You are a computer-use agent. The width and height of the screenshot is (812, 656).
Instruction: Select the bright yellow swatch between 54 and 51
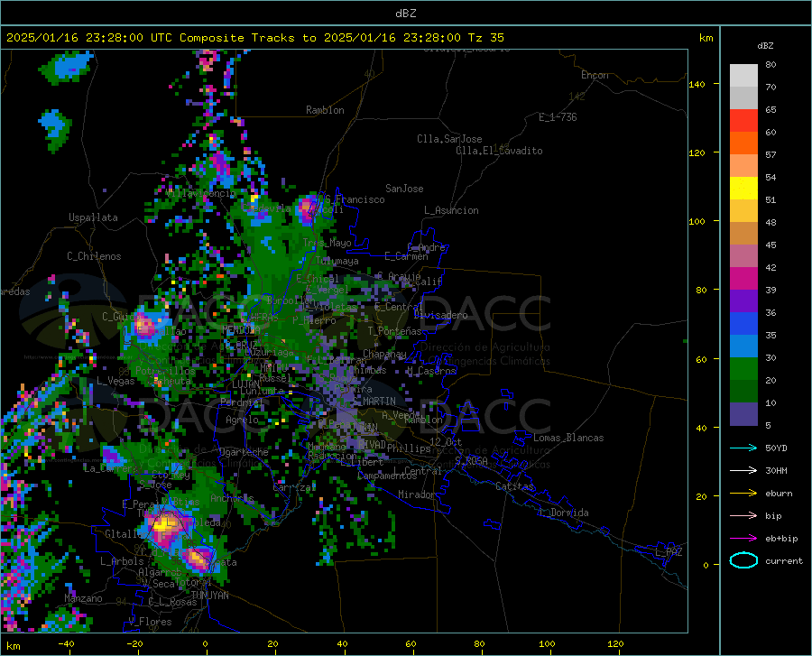pos(743,189)
